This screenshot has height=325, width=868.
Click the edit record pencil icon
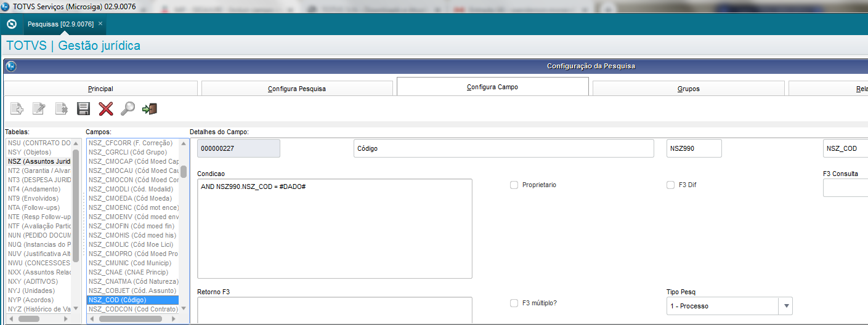39,109
